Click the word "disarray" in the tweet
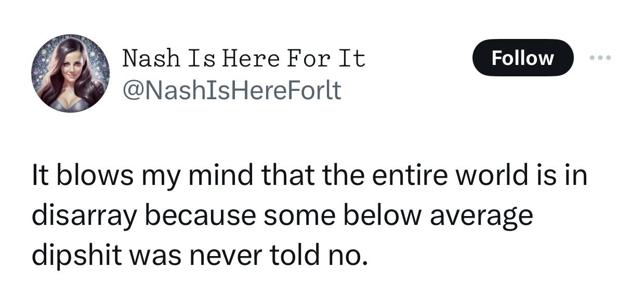 (x=83, y=216)
